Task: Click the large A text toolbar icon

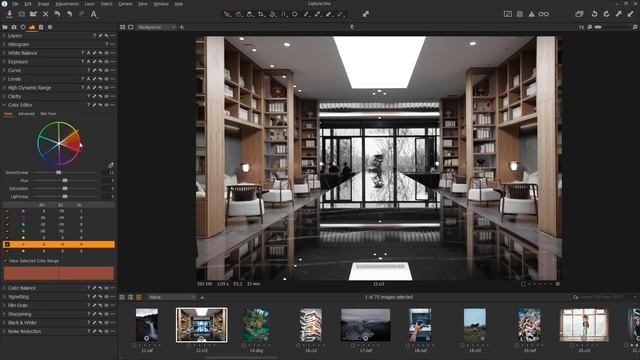Action: click(93, 14)
